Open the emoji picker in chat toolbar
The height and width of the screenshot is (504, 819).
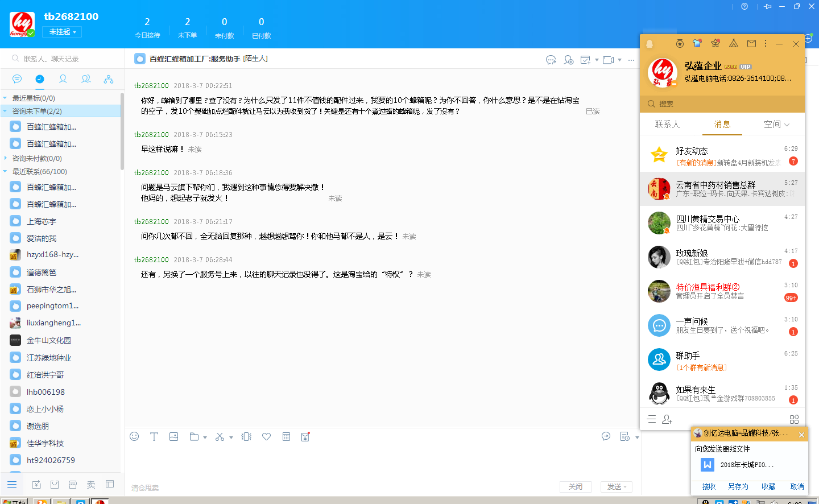coord(134,436)
